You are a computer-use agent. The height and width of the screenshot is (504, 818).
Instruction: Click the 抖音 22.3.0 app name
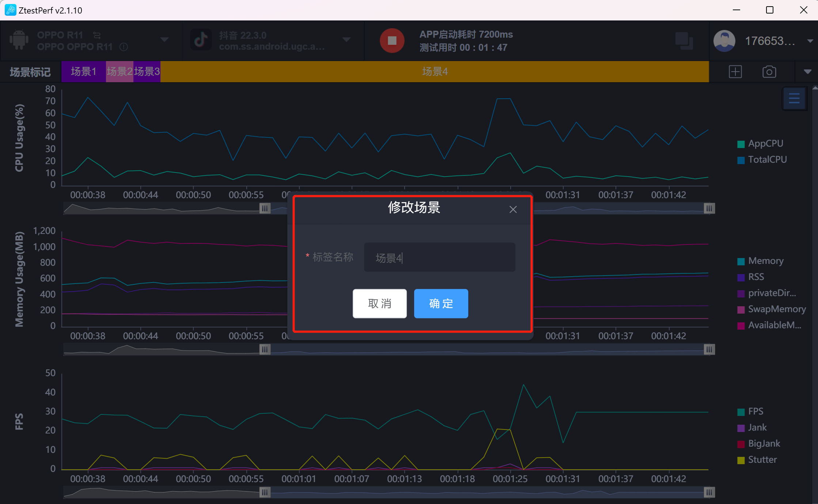coord(243,35)
